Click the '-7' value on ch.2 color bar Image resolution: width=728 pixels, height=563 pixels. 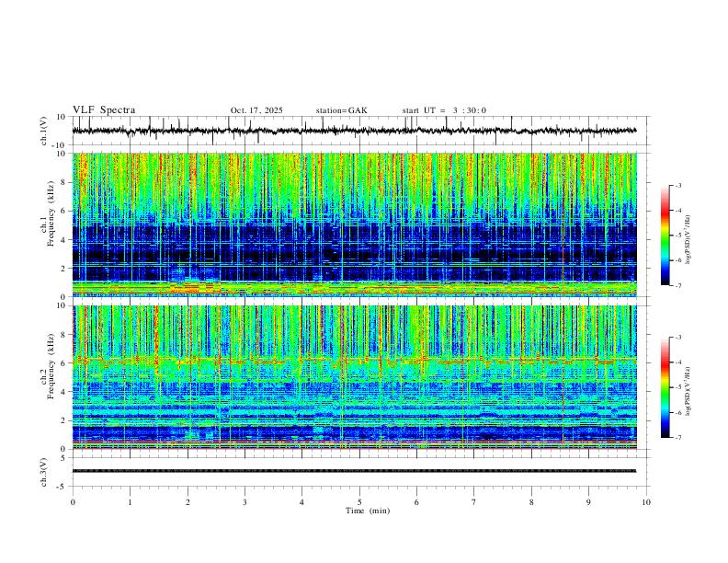pyautogui.click(x=677, y=438)
